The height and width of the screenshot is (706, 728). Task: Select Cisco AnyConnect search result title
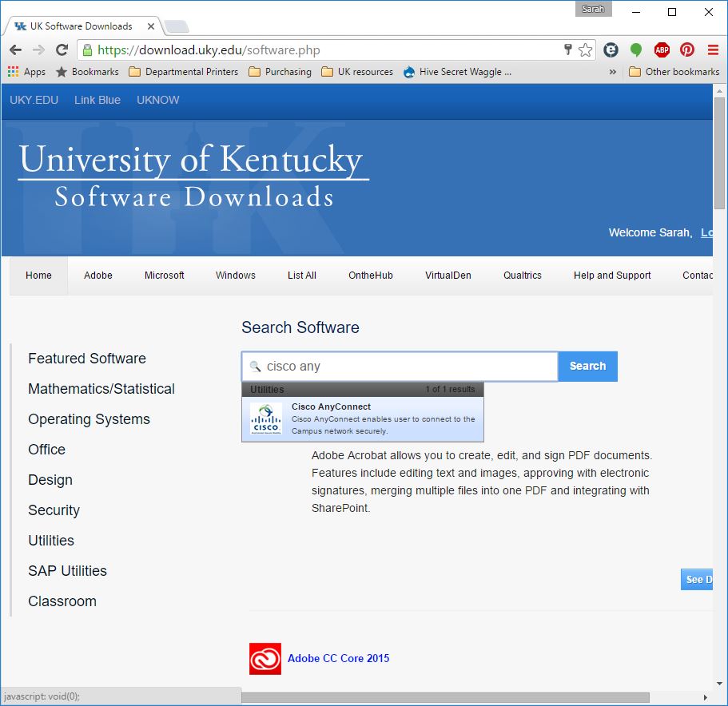[x=331, y=407]
